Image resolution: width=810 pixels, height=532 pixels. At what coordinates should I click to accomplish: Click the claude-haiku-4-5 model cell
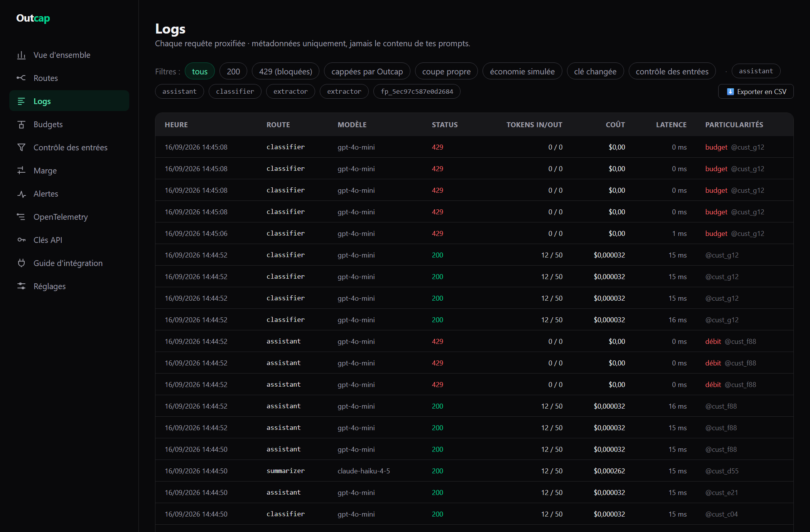pos(364,471)
